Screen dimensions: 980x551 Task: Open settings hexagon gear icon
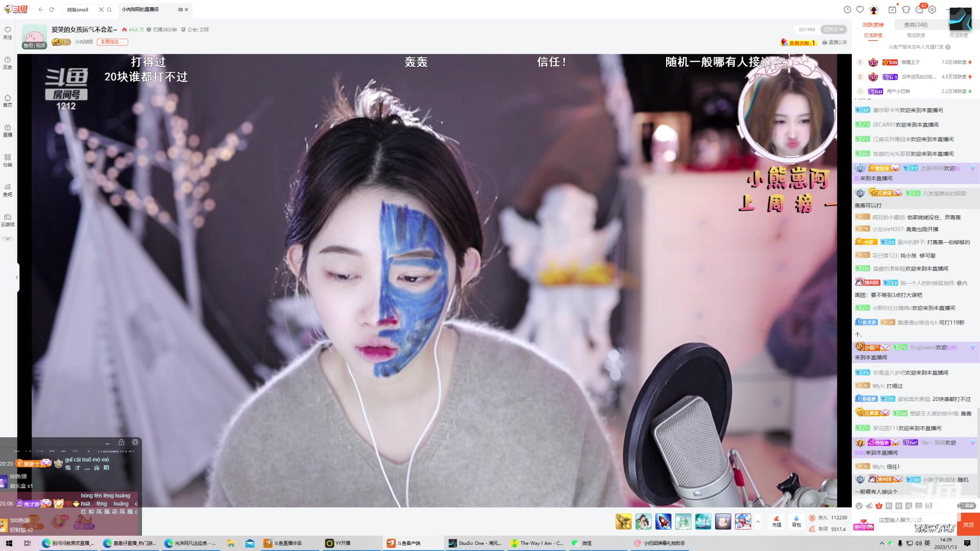(x=933, y=10)
